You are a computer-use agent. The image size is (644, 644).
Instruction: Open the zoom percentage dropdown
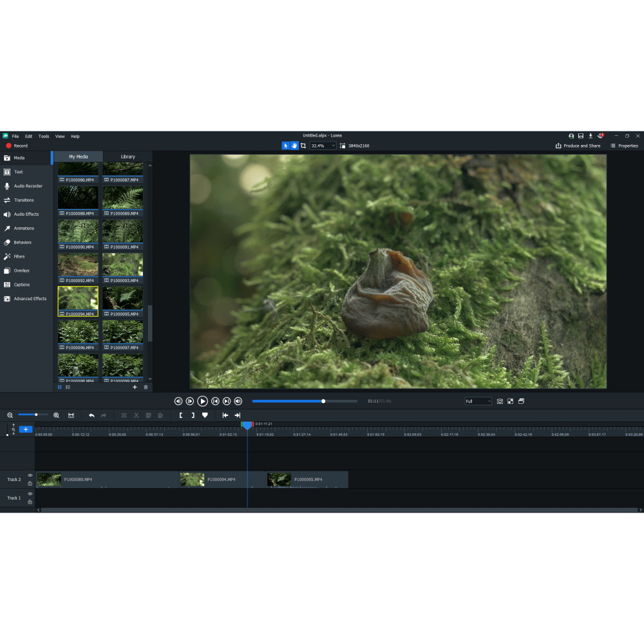coord(333,146)
